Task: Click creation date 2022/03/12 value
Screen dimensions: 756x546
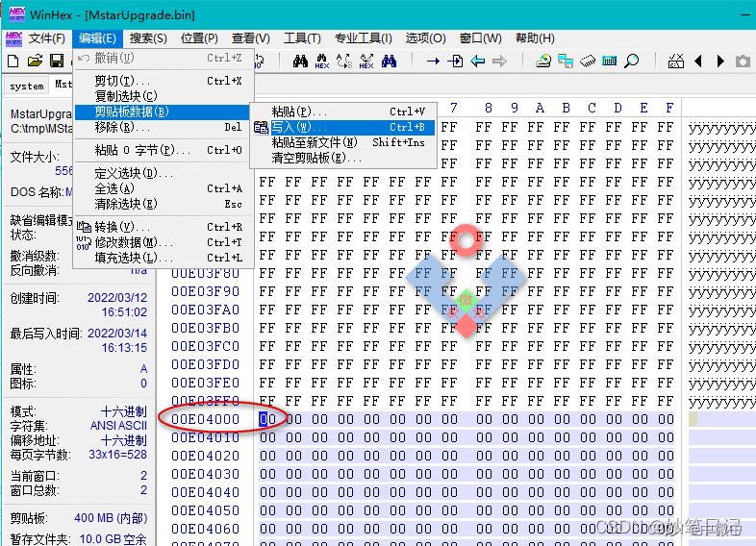Action: click(x=117, y=298)
